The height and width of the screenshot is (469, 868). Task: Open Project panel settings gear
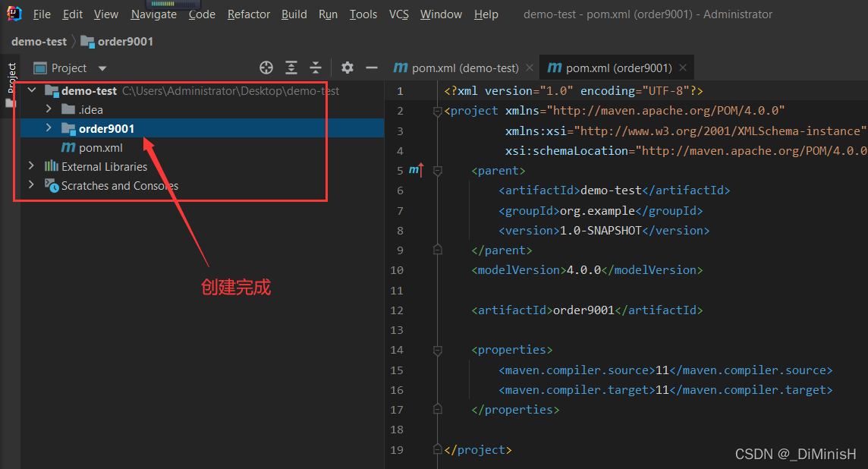[x=347, y=68]
